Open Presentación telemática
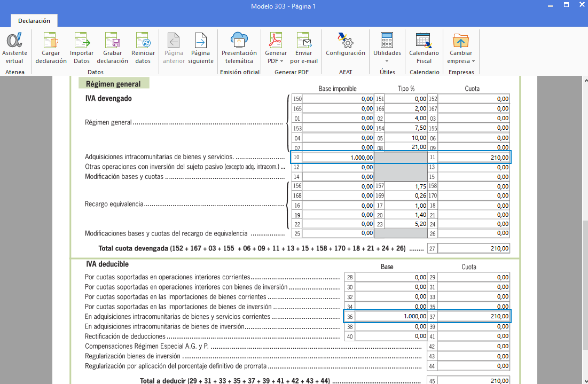588x384 pixels. [239, 48]
